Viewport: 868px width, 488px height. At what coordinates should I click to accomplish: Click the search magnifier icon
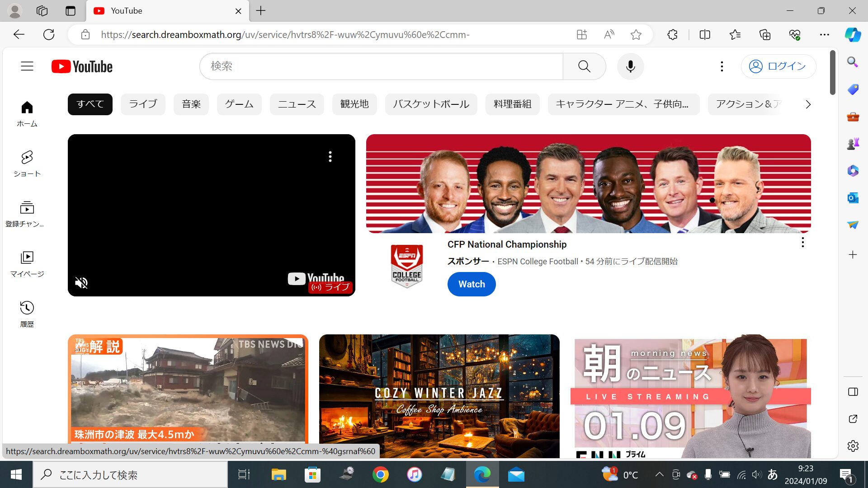tap(584, 66)
